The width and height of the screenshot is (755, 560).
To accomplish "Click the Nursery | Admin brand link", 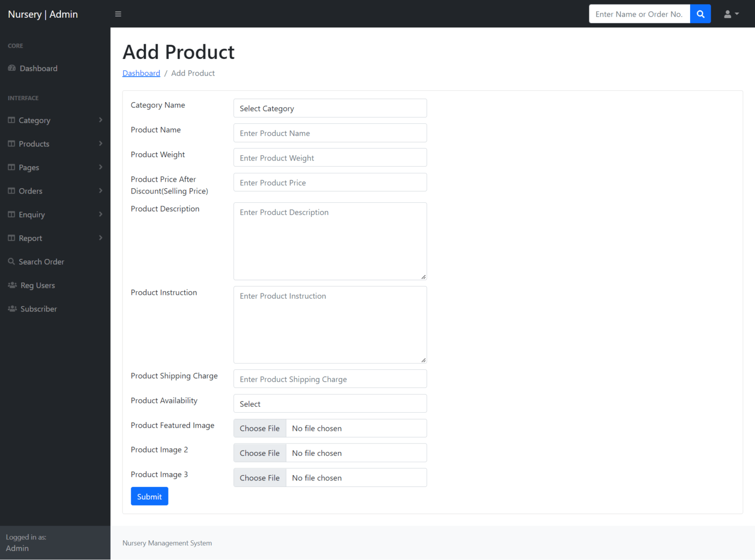I will point(43,14).
